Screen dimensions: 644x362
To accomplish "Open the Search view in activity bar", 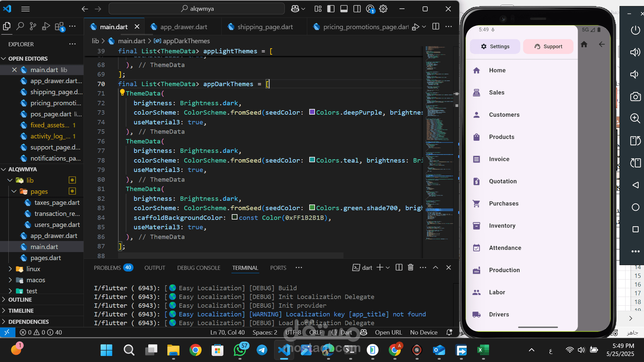I will (20, 26).
